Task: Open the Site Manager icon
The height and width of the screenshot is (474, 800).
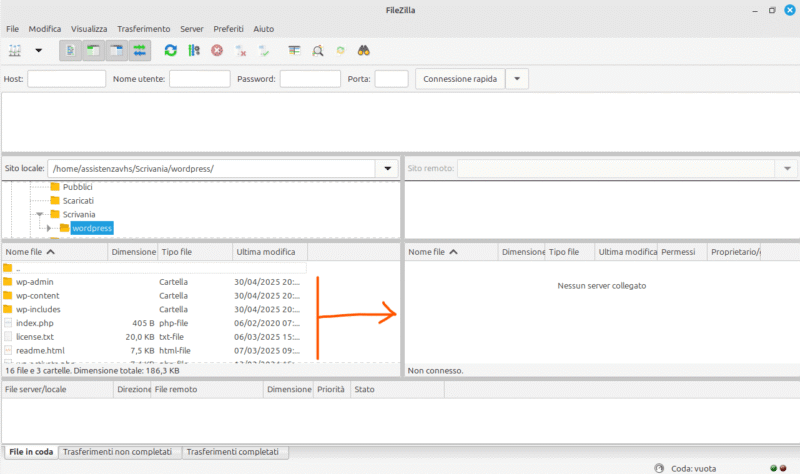Action: (x=15, y=51)
